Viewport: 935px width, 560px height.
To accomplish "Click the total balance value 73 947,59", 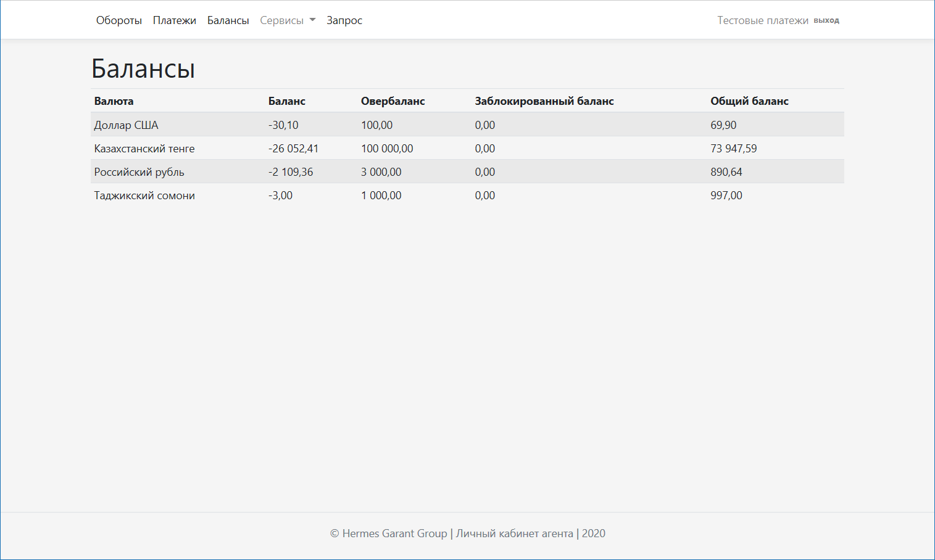I will 734,149.
